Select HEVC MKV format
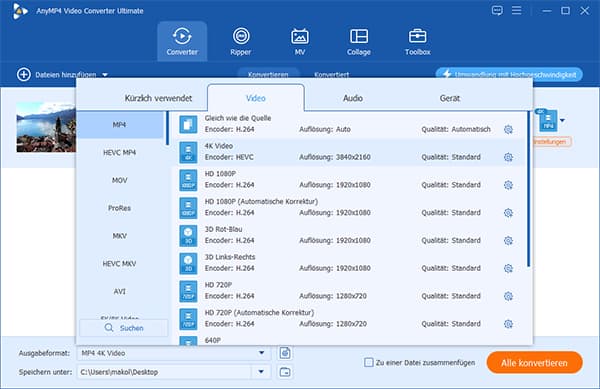This screenshot has height=389, width=600. tap(120, 264)
